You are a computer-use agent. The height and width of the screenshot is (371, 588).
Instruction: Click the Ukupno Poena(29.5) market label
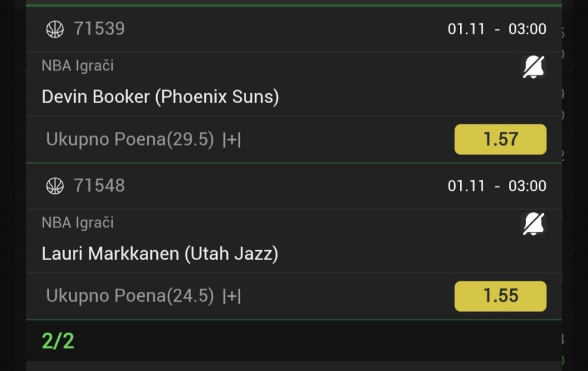130,140
